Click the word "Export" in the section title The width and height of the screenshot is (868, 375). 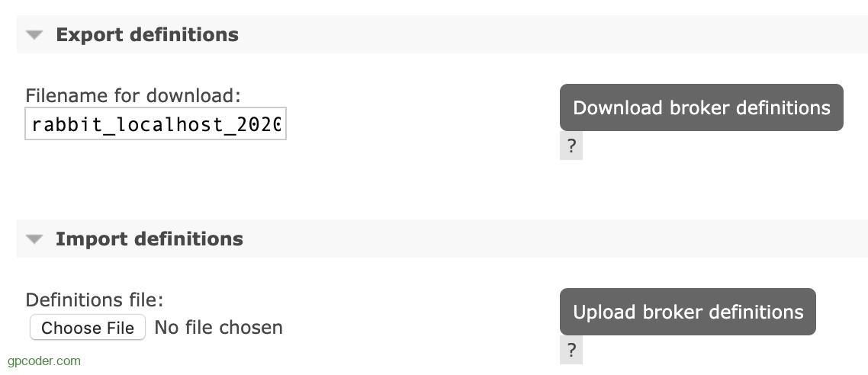[x=89, y=35]
